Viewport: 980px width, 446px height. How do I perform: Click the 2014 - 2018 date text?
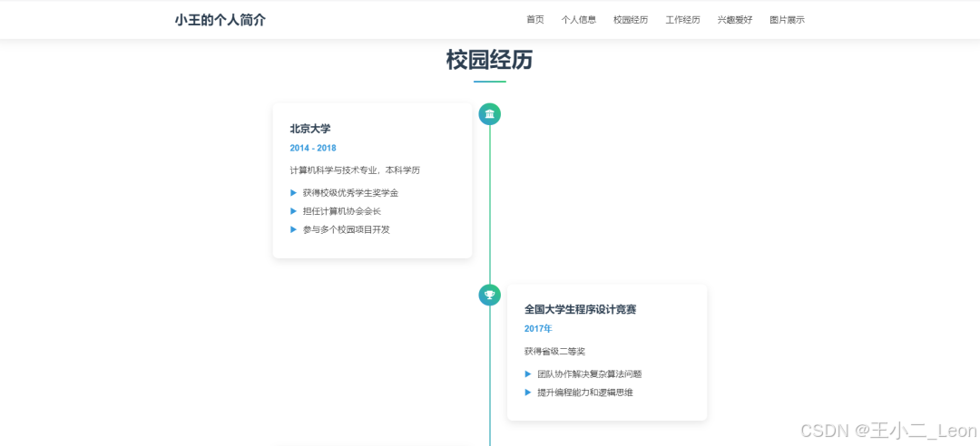click(x=313, y=148)
